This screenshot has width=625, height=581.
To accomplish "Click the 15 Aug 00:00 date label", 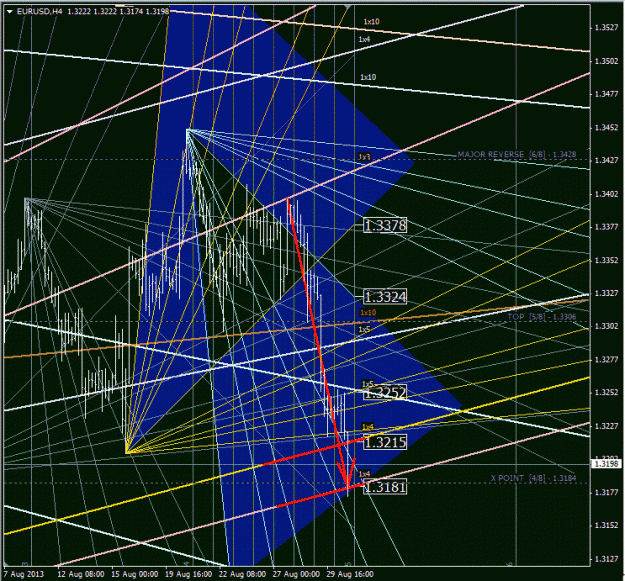I will 135,574.
